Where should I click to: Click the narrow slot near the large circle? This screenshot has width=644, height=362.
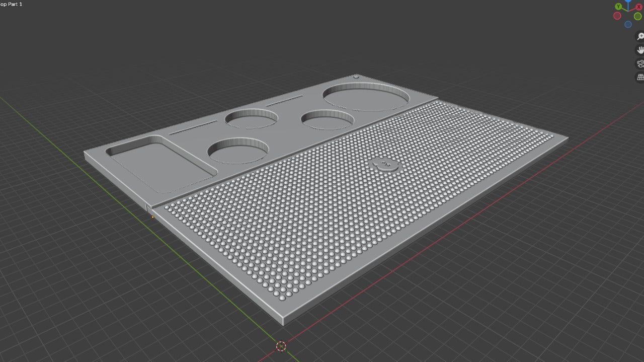284,101
